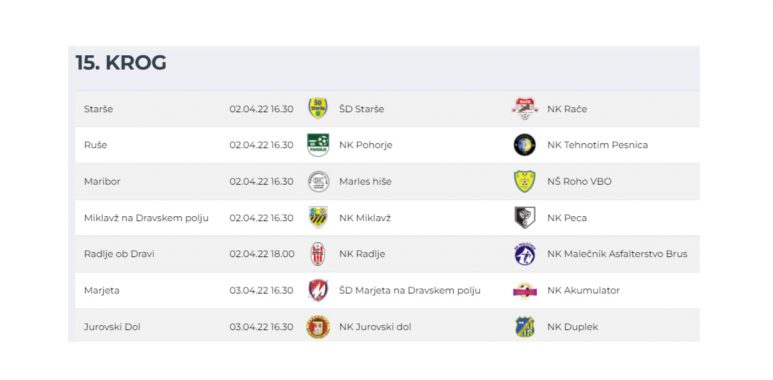The image size is (773, 380).
Task: Click the NK Rače club logo
Action: (x=525, y=108)
